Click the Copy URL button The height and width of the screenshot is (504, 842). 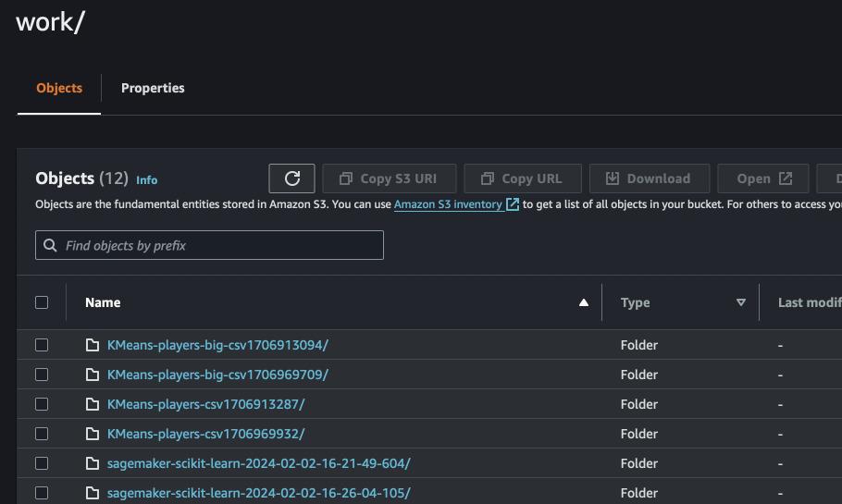pos(523,178)
